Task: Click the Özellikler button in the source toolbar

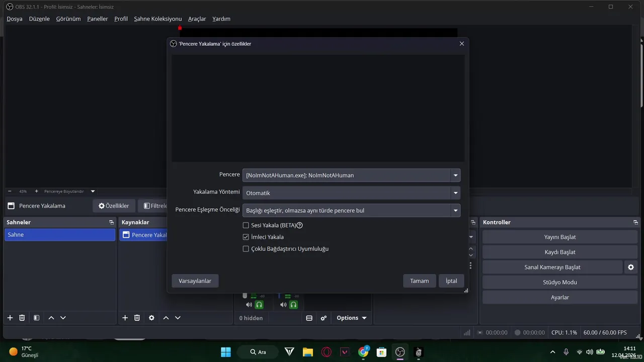Action: tap(114, 206)
